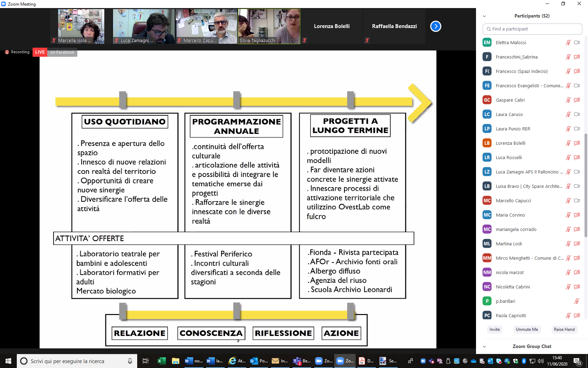Viewport: 588px width, 368px height.
Task: Collapse the Zoom Group Chat chevron
Action: 484,347
